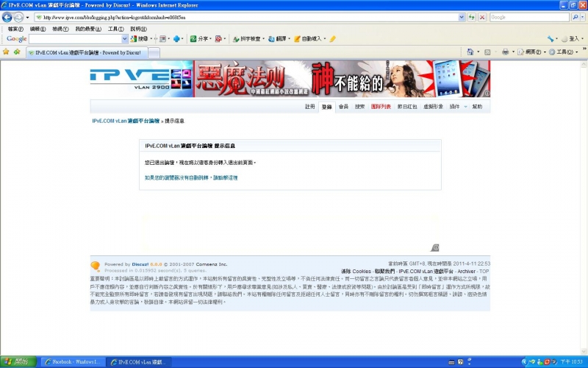Click the popup blocker icon
The width and height of the screenshot is (588, 368).
coord(218,39)
